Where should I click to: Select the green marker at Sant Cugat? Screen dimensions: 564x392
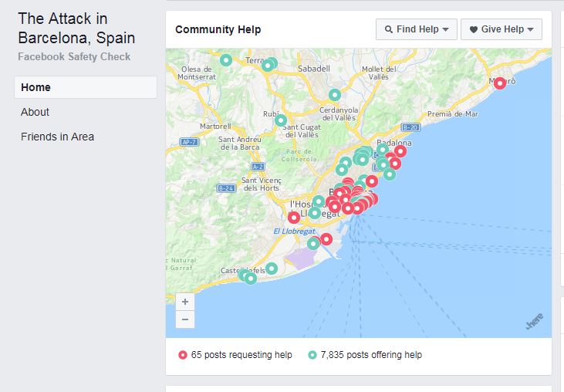point(281,120)
